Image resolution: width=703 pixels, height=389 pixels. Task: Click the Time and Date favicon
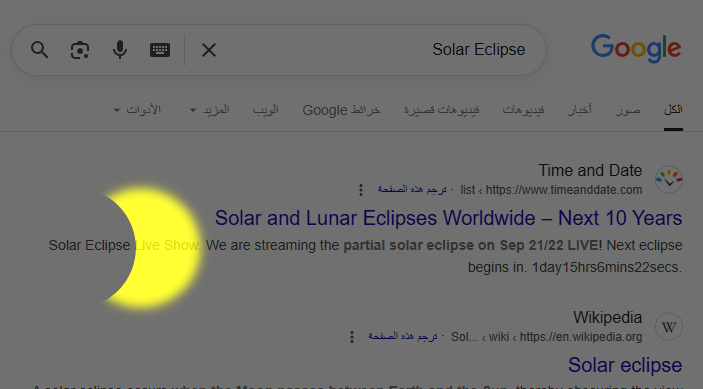[x=669, y=180]
